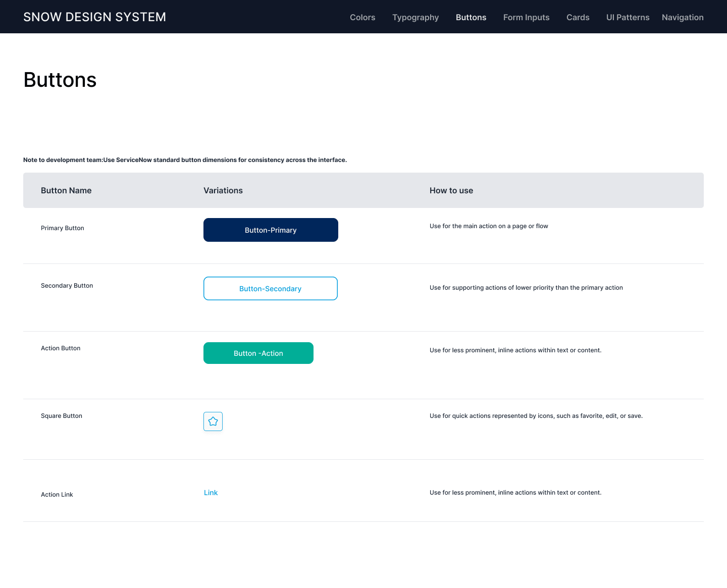Click the Action Link row label
Viewport: 727px width, 588px height.
click(x=57, y=495)
